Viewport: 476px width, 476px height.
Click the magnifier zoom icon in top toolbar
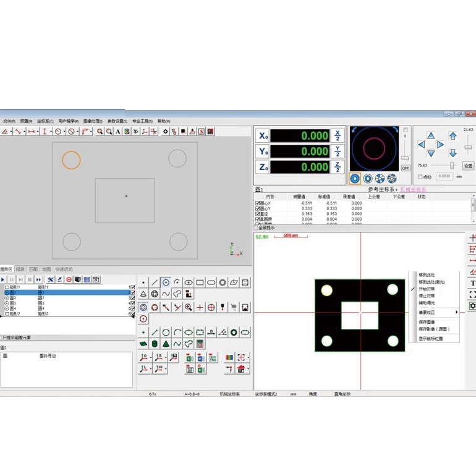[100, 132]
